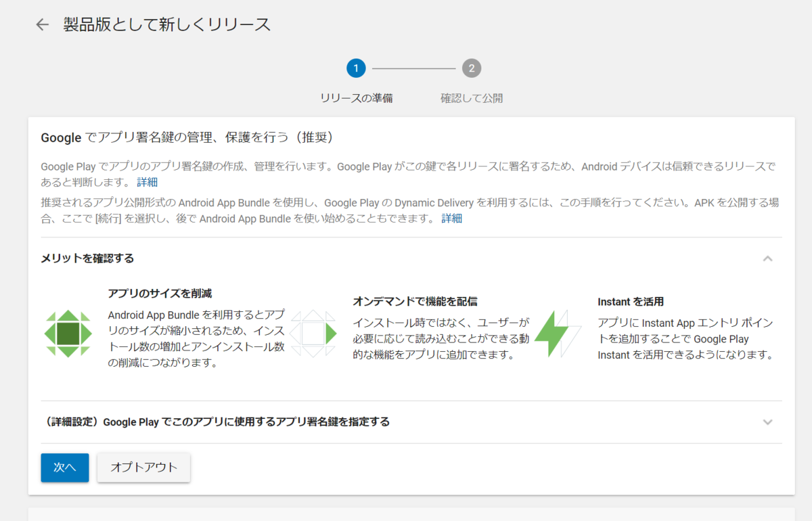Click the Google でアプリ署名鍵の管理 heading
812x521 pixels.
[x=187, y=138]
